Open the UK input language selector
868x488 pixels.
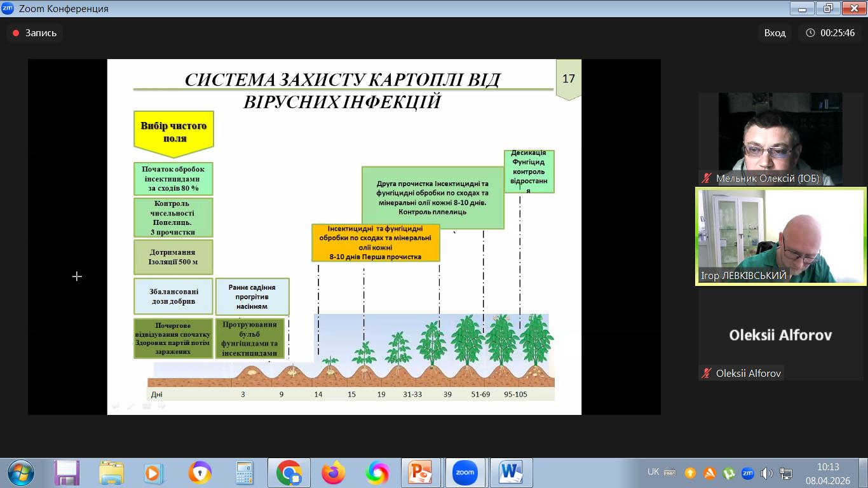653,472
